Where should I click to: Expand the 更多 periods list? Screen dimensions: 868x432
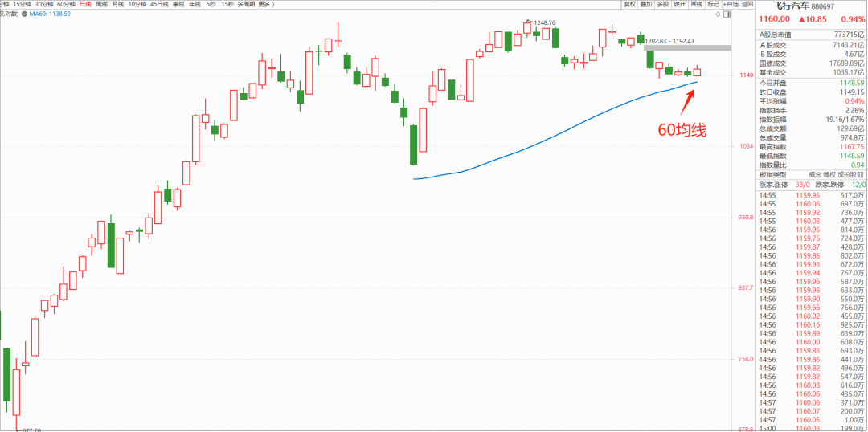[x=264, y=4]
